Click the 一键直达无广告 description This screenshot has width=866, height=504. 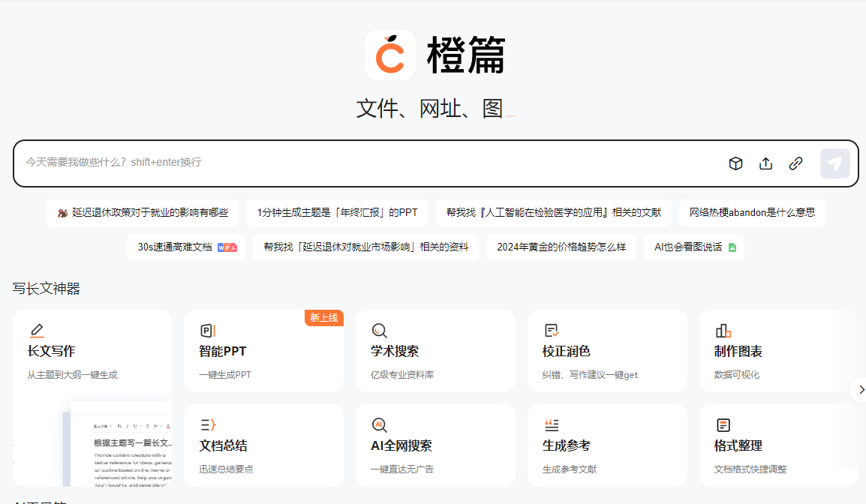click(x=402, y=469)
